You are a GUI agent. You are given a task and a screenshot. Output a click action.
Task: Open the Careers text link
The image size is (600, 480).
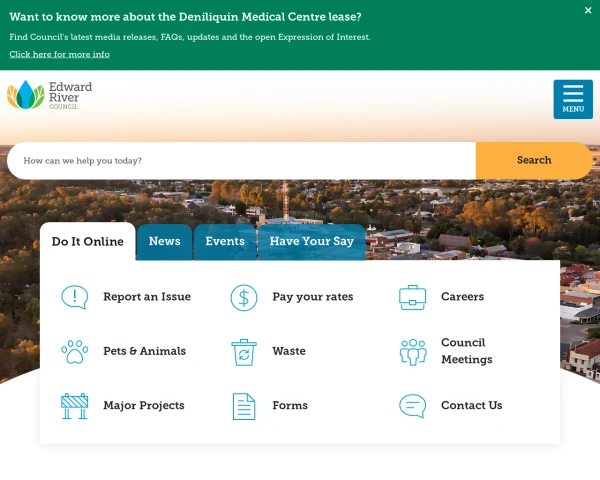[x=462, y=297]
